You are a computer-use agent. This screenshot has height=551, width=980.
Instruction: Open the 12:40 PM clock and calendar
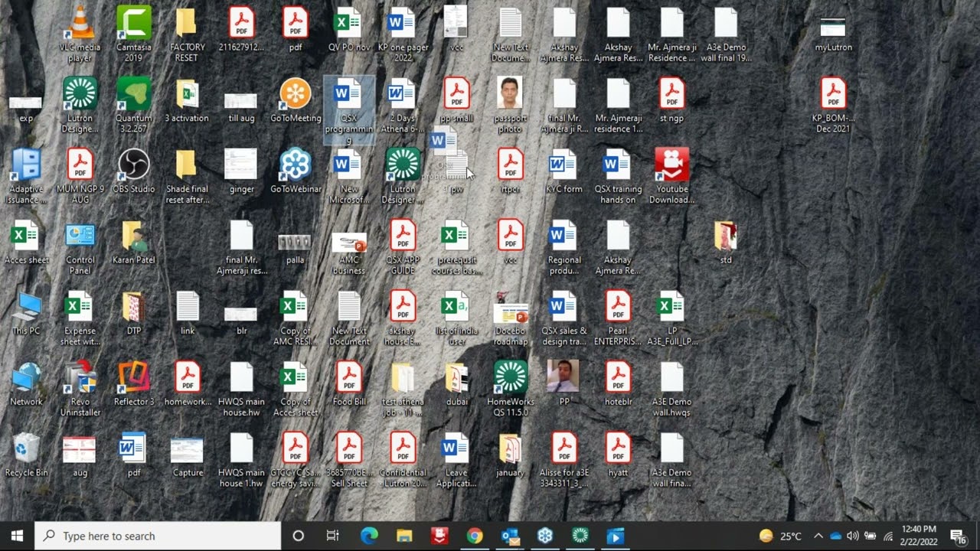pyautogui.click(x=919, y=536)
